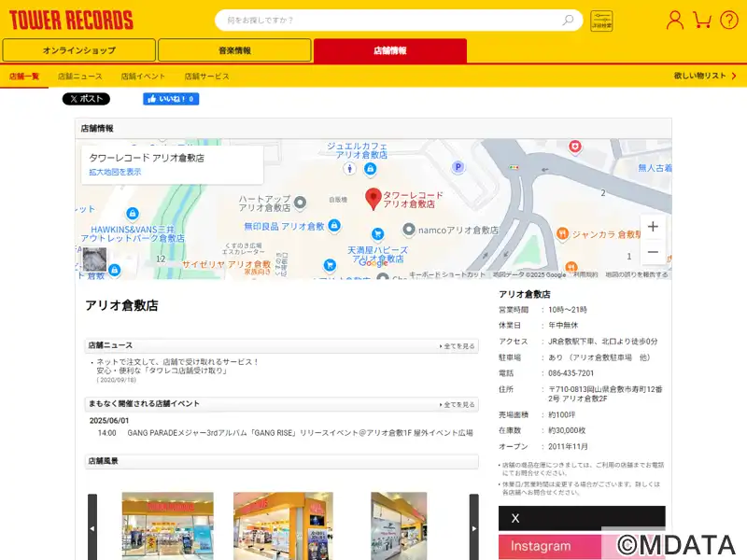Click the 年中無休 holiday text
The image size is (747, 560).
[x=563, y=325]
